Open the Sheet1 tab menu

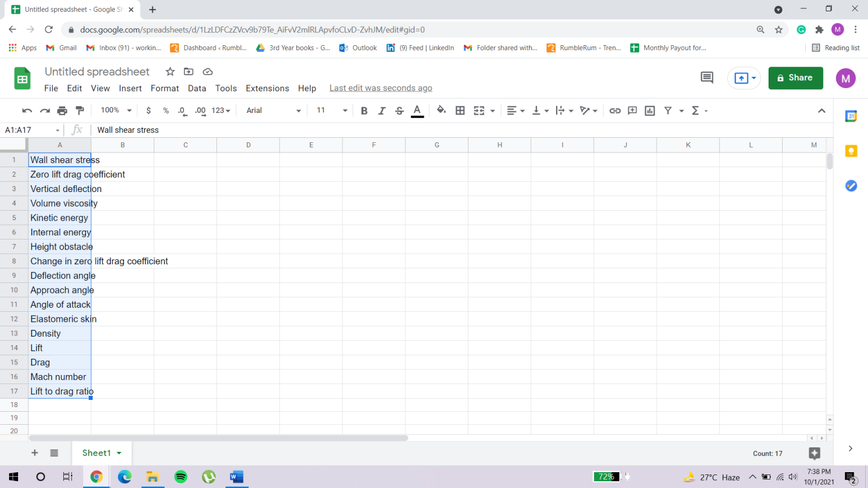coord(119,452)
